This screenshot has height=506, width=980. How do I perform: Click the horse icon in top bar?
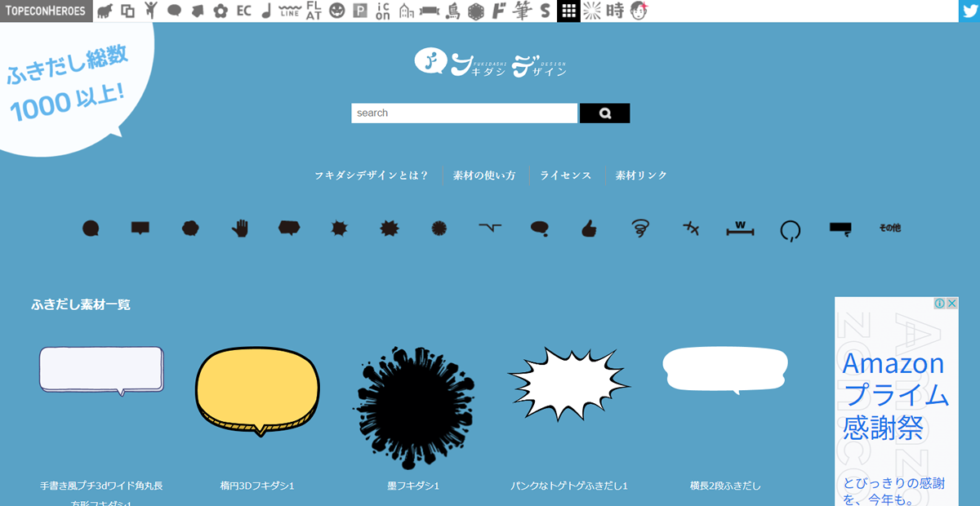click(x=105, y=11)
